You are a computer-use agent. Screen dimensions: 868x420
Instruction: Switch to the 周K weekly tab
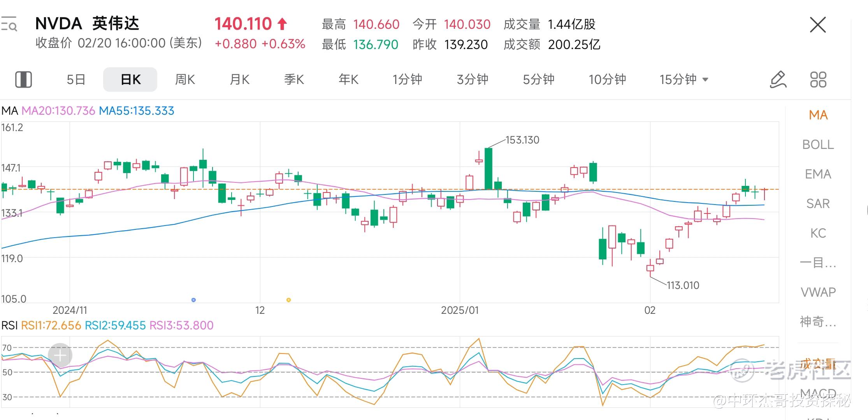coord(185,80)
